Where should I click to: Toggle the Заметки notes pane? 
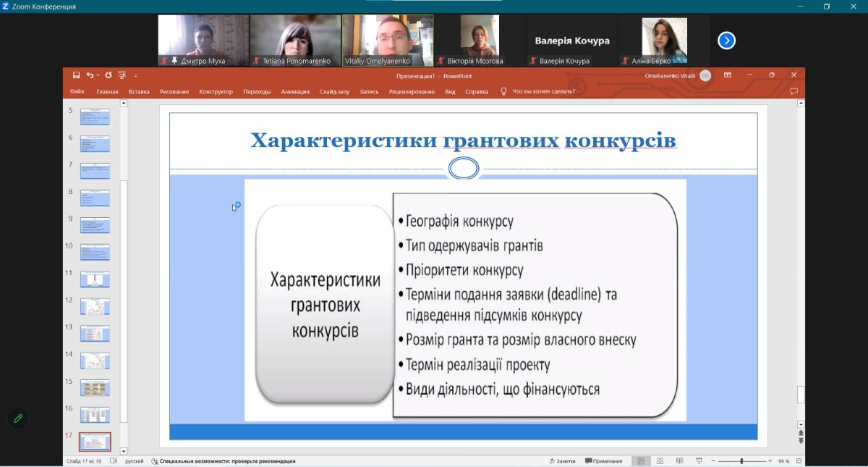click(x=562, y=461)
